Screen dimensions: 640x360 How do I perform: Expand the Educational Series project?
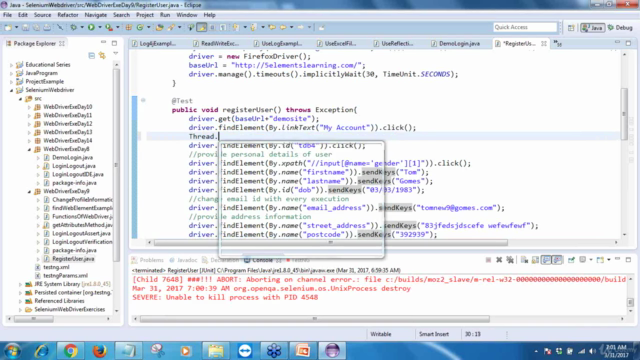[11, 65]
